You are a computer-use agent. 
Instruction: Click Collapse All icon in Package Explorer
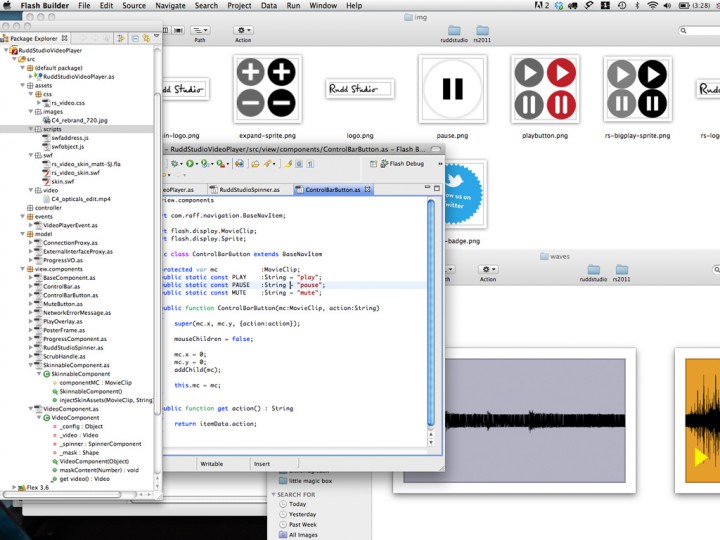(135, 39)
